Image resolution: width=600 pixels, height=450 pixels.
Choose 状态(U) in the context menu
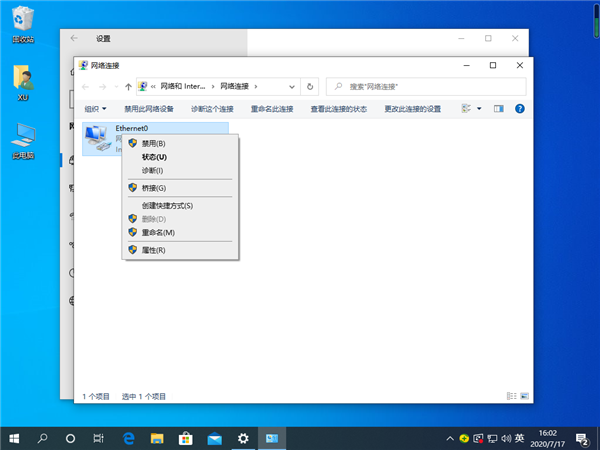[x=154, y=157]
